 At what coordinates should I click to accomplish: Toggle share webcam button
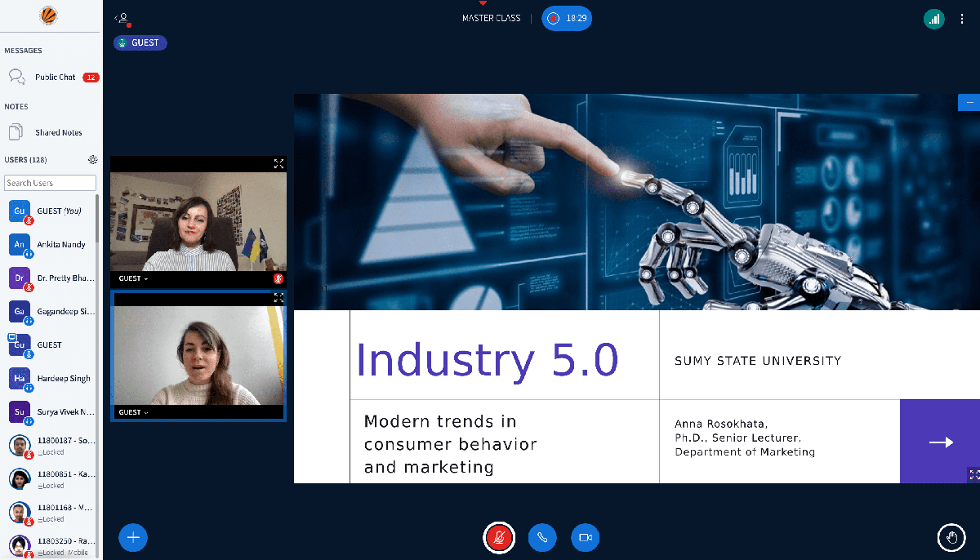tap(585, 537)
